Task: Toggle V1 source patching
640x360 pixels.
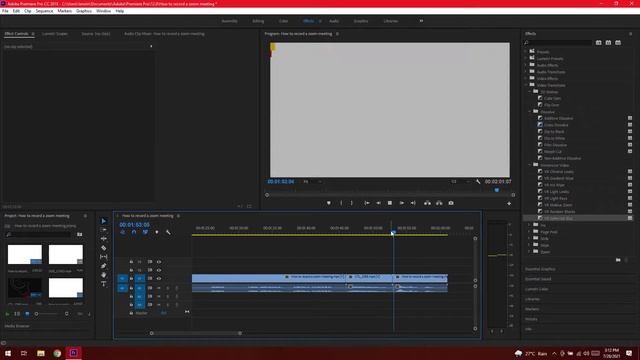Action: point(122,278)
